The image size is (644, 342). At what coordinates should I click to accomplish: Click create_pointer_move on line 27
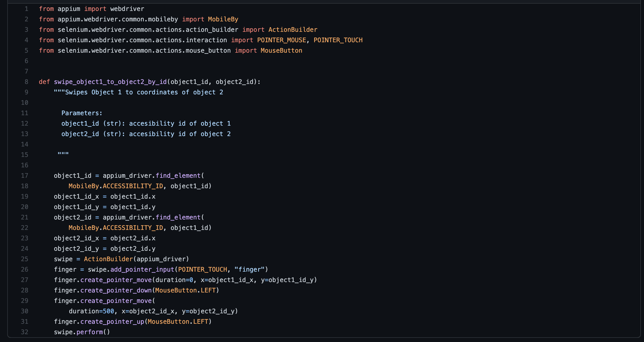(117, 280)
